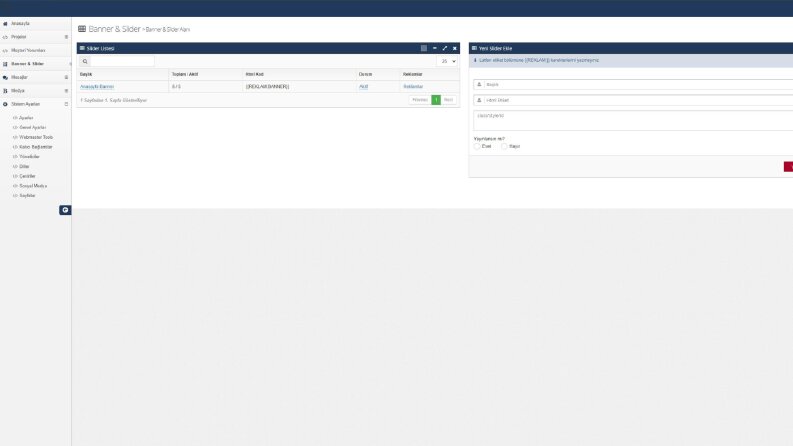Screen dimensions: 793x446
Task: Open Webmaster Tools submenu item
Action: click(x=36, y=137)
